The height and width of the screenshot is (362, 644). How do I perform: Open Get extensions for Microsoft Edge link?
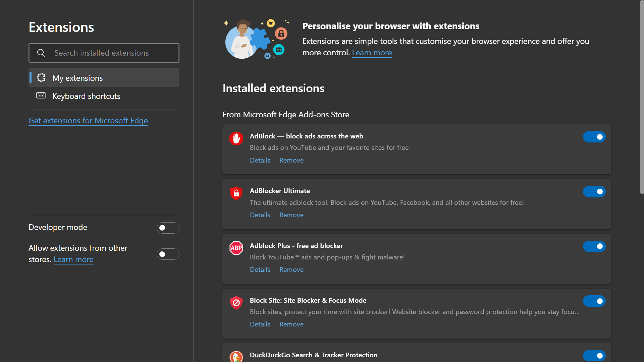click(x=88, y=121)
